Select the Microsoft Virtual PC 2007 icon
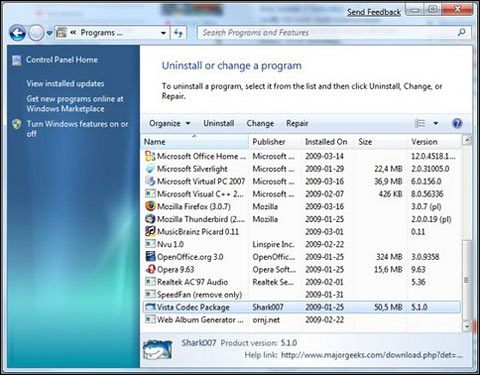480x375 pixels. [x=150, y=181]
